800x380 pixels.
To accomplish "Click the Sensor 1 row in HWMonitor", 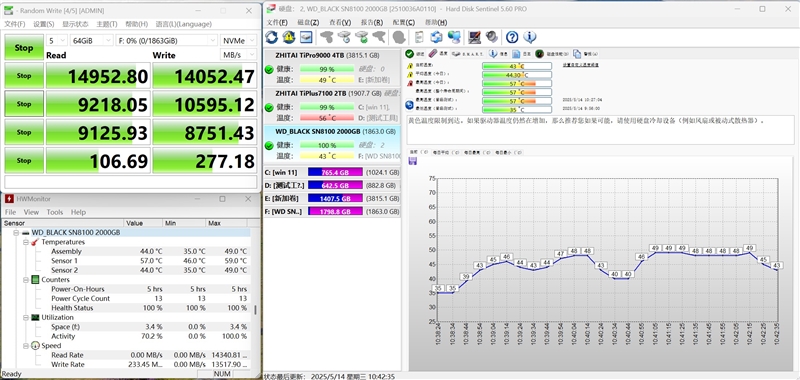I will [x=127, y=261].
